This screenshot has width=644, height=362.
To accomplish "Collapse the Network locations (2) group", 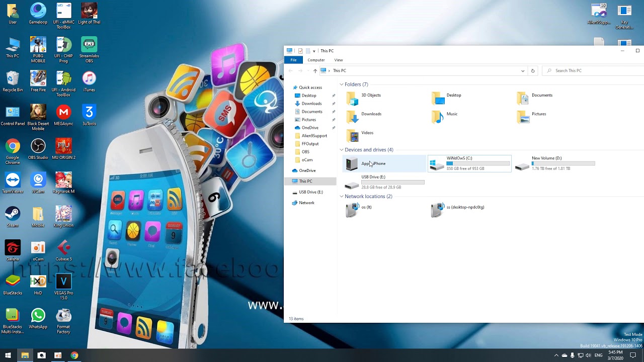I will tap(342, 197).
